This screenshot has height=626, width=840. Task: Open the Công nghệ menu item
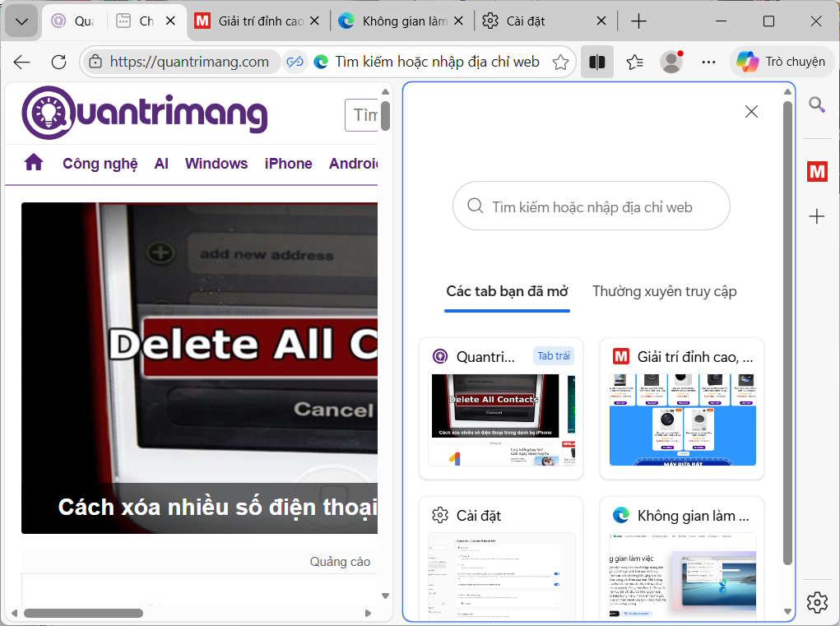pyautogui.click(x=100, y=164)
